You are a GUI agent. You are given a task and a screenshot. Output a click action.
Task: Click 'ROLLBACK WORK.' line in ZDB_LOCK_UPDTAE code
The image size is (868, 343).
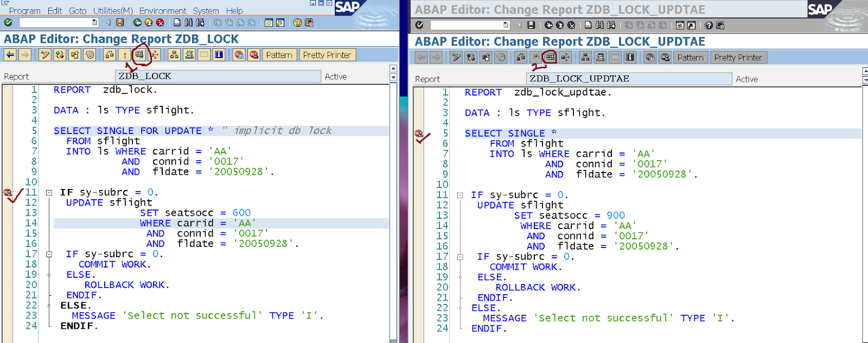click(x=538, y=288)
